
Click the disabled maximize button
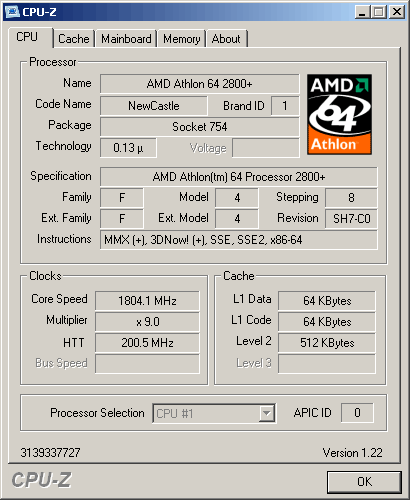[378, 12]
